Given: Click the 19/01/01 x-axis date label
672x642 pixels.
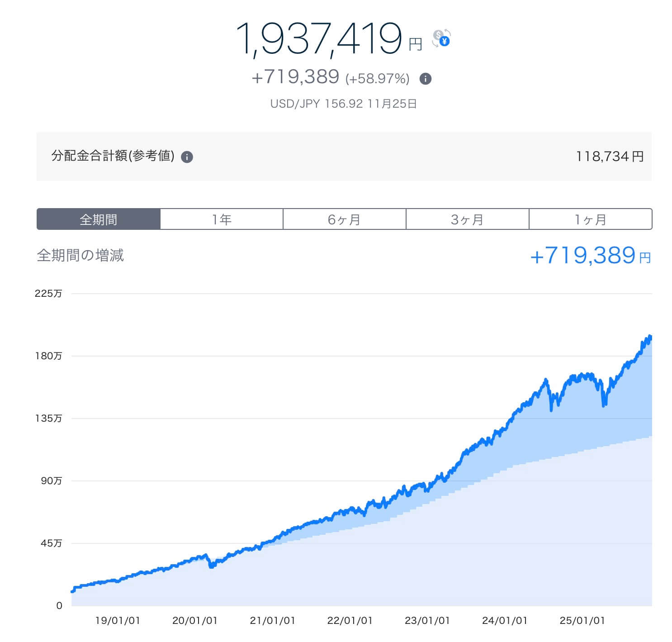Looking at the screenshot, I should [118, 620].
